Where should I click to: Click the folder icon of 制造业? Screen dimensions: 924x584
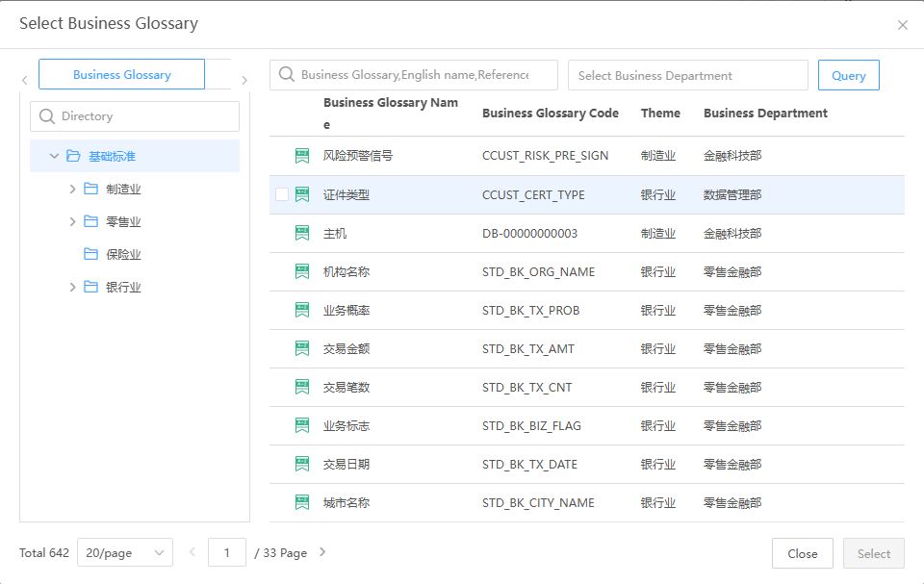90,189
